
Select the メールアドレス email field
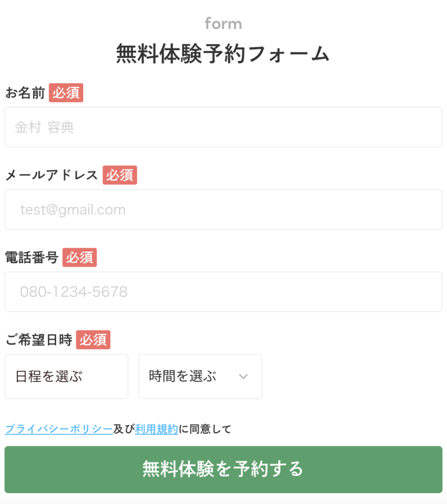[x=223, y=210]
